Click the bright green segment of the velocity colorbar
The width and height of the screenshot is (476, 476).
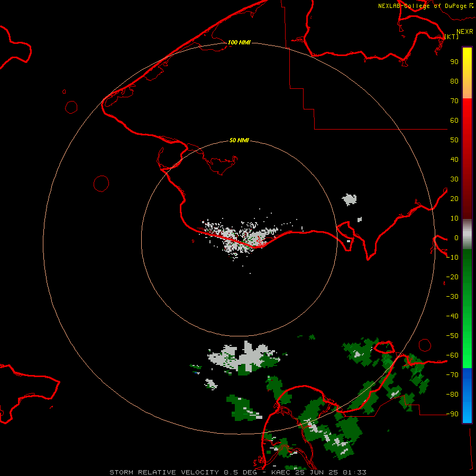[467, 308]
